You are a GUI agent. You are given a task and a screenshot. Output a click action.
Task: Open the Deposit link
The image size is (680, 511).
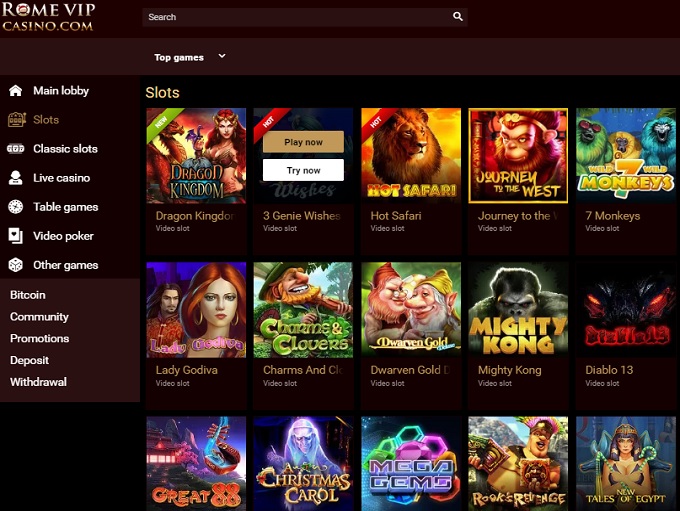pos(29,360)
